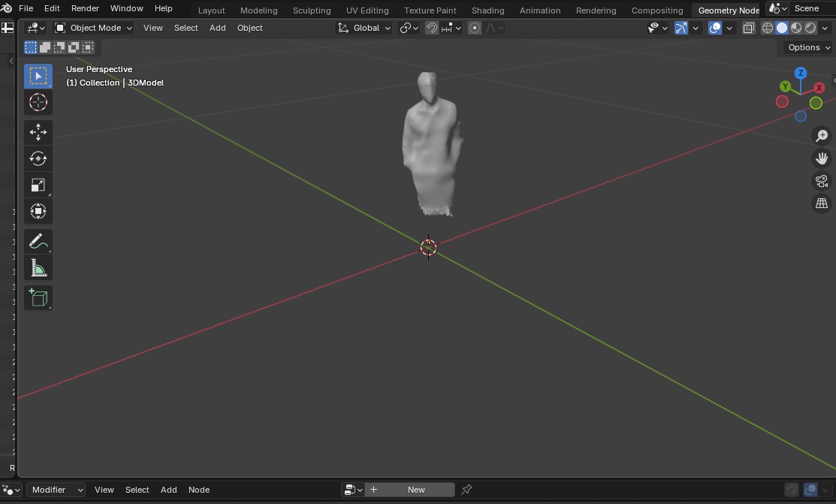This screenshot has width=836, height=504.
Task: Activate the Annotate pencil tool
Action: coord(38,242)
